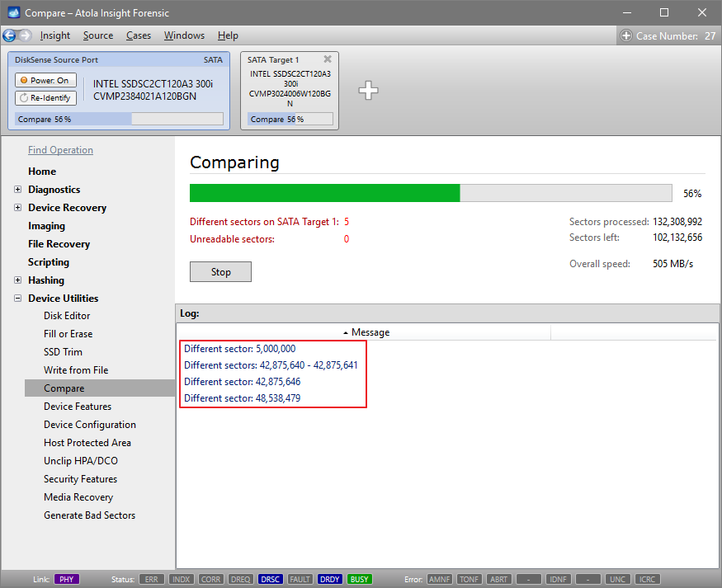The height and width of the screenshot is (588, 722).
Task: Close the SATA Target 1 panel
Action: [328, 59]
